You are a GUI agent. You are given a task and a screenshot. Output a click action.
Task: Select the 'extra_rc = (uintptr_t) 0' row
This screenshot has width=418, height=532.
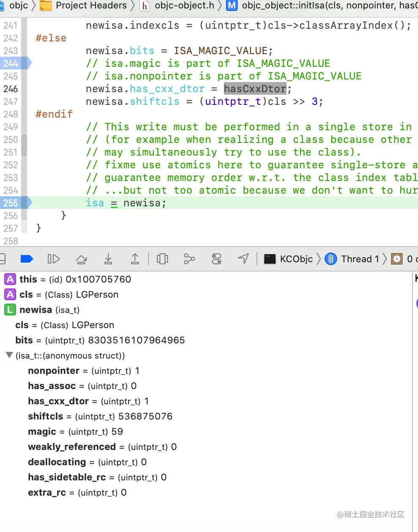click(x=206, y=492)
